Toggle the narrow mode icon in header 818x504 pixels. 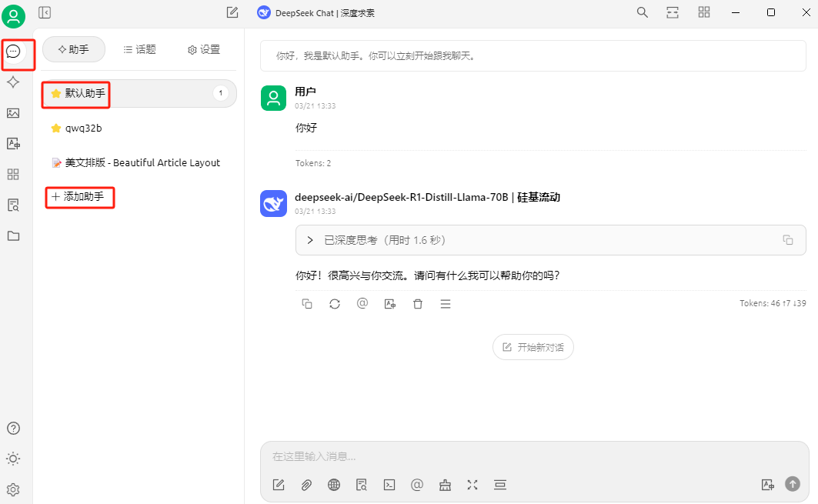click(x=673, y=12)
